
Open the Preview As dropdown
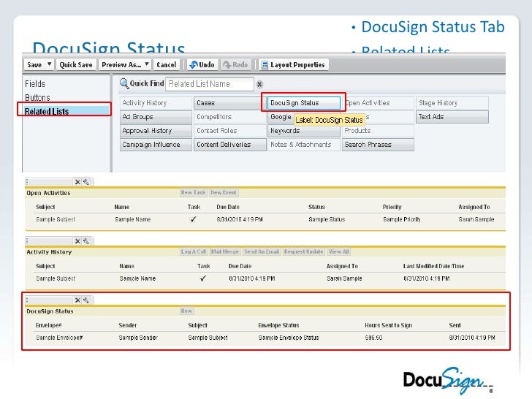(125, 64)
